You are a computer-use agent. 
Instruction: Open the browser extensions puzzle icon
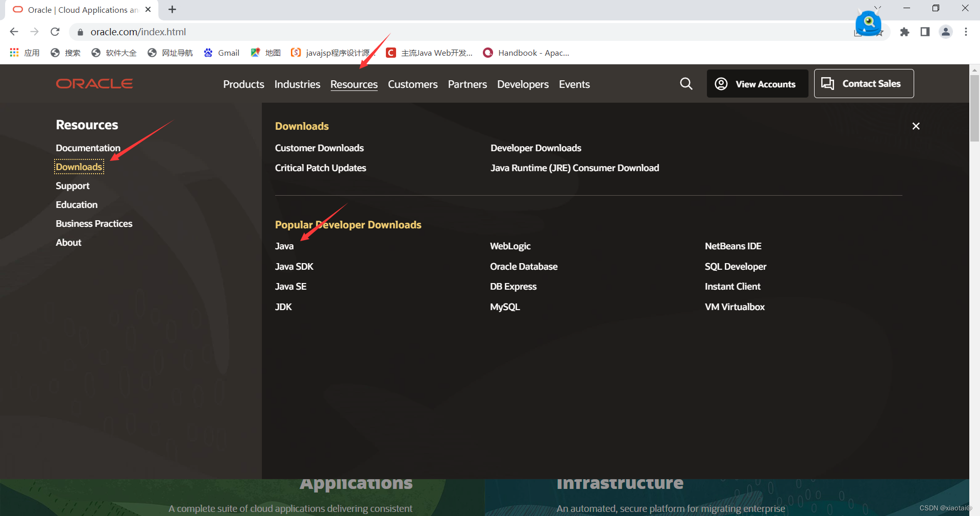click(x=905, y=32)
